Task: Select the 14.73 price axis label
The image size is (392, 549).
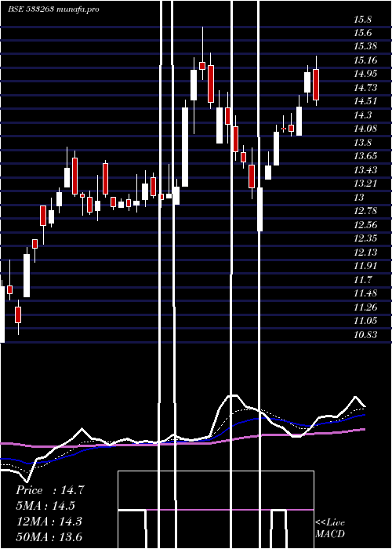Action: point(365,88)
